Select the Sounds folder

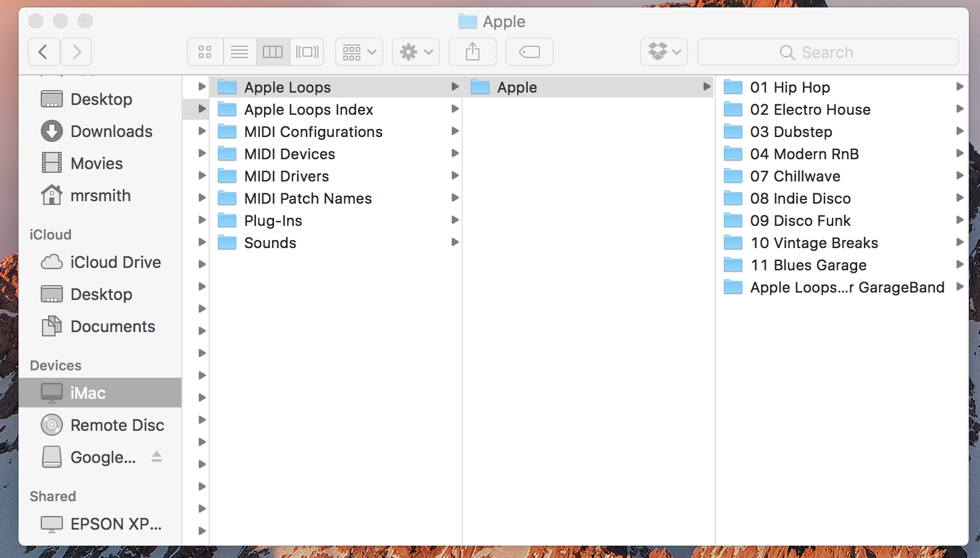pos(336,243)
